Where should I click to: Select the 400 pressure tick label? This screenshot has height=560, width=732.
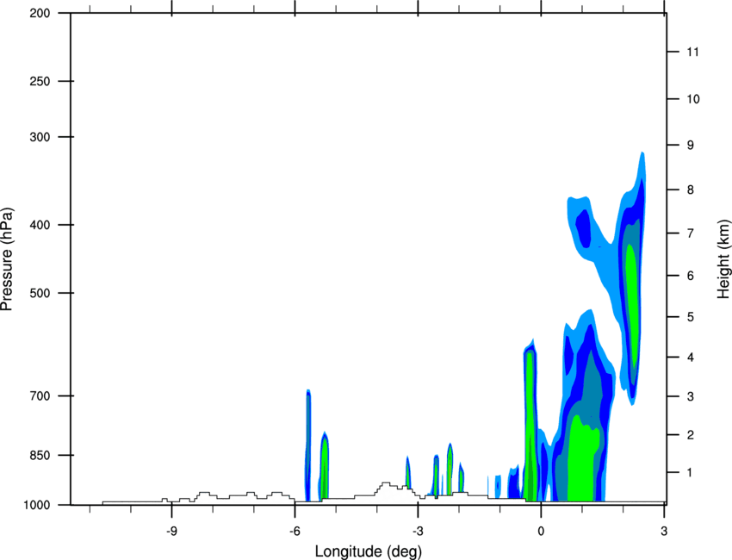(x=40, y=225)
